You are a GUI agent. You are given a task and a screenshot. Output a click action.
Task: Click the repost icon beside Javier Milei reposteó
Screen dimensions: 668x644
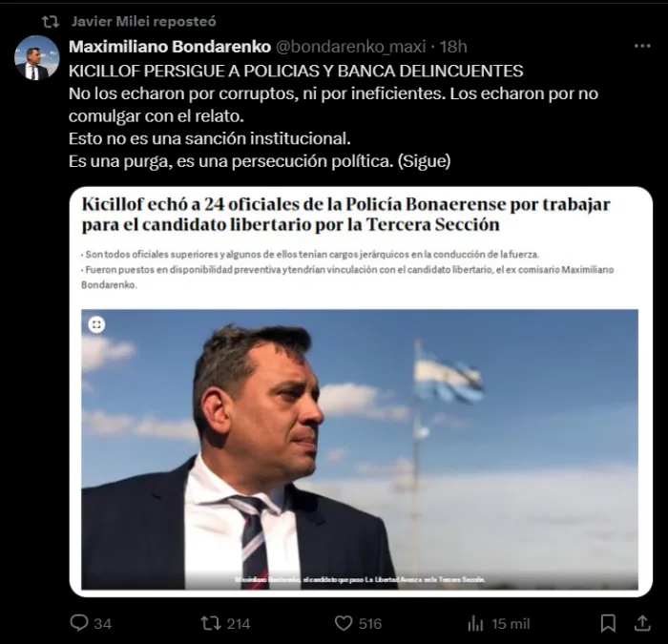tap(51, 22)
